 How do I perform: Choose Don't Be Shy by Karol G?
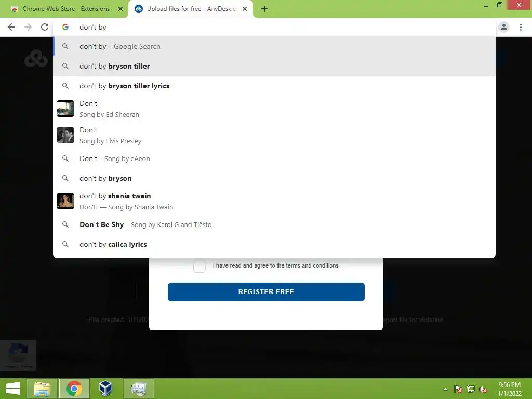[274, 224]
